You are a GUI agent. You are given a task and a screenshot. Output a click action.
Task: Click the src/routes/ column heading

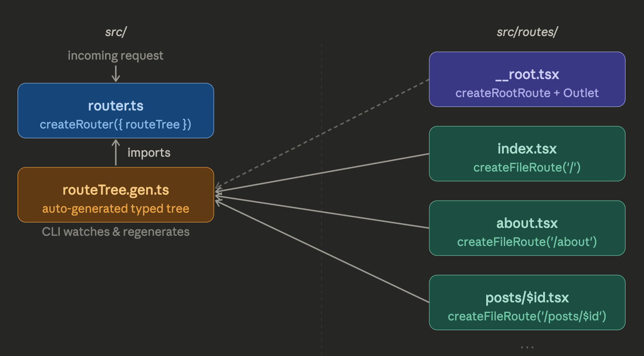527,32
